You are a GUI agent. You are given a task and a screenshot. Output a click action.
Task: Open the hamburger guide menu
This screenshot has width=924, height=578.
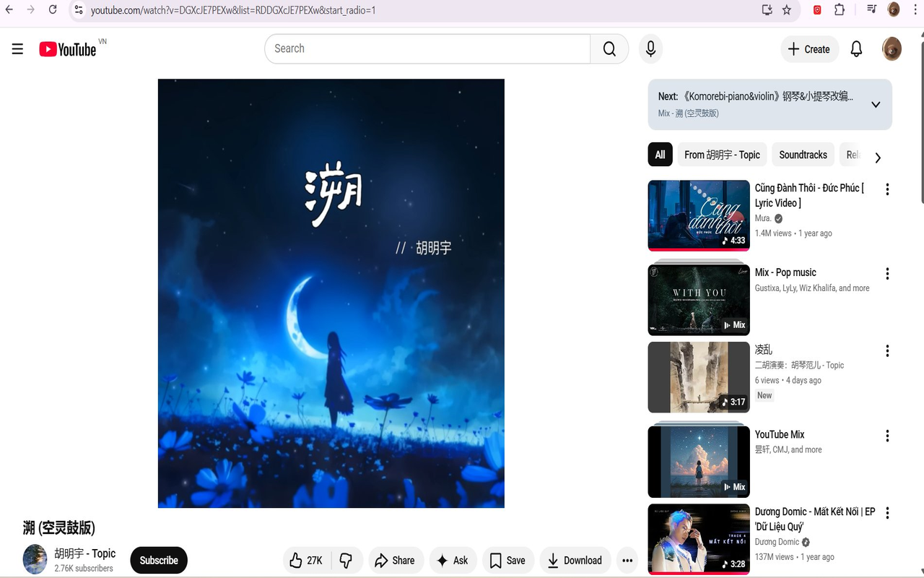point(17,49)
